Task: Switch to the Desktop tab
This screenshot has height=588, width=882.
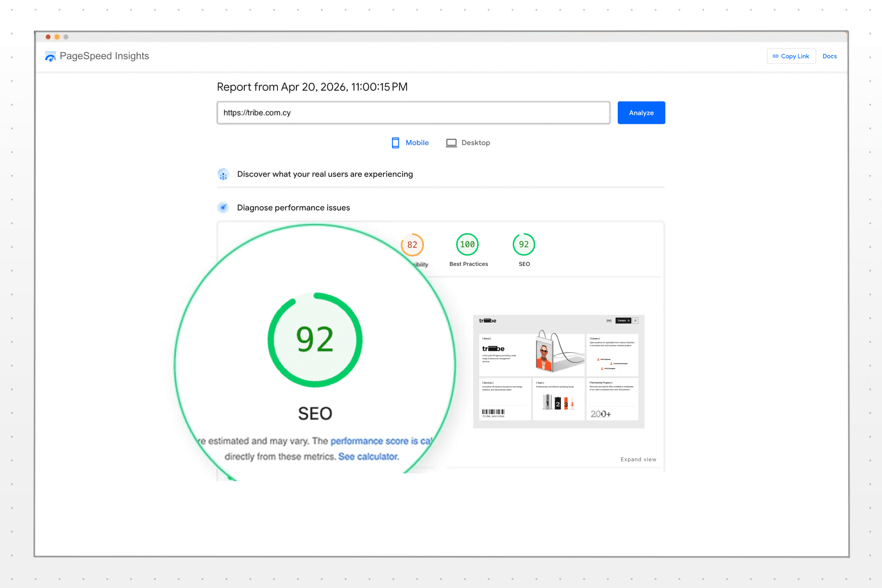Action: click(x=468, y=143)
